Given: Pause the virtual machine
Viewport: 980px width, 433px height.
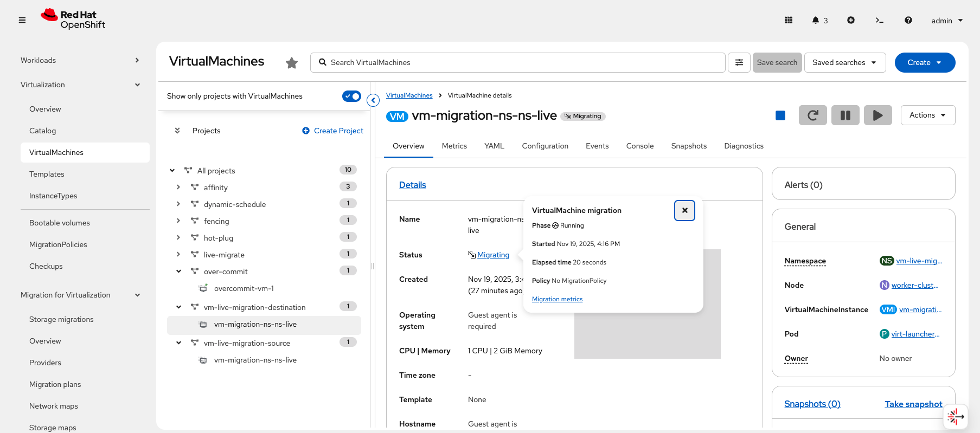Looking at the screenshot, I should (845, 115).
